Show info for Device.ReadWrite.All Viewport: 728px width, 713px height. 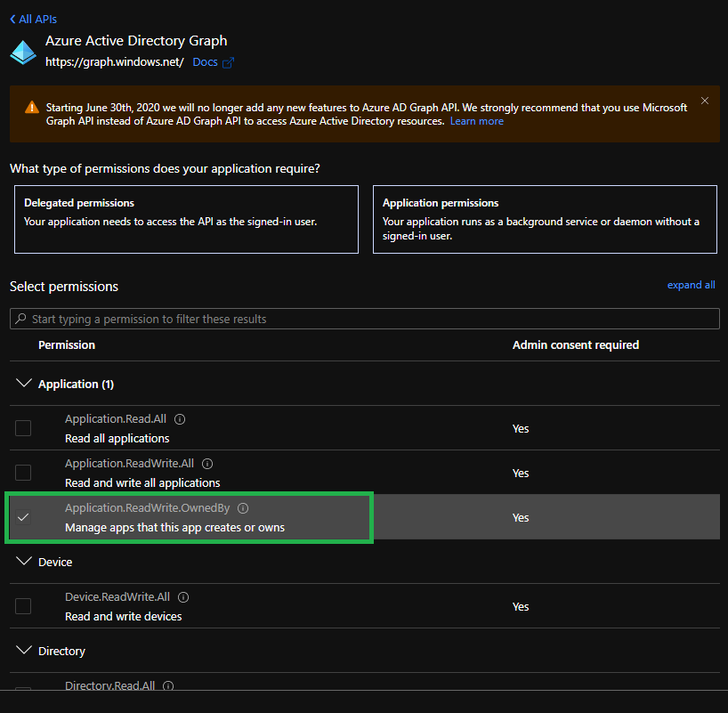click(183, 597)
